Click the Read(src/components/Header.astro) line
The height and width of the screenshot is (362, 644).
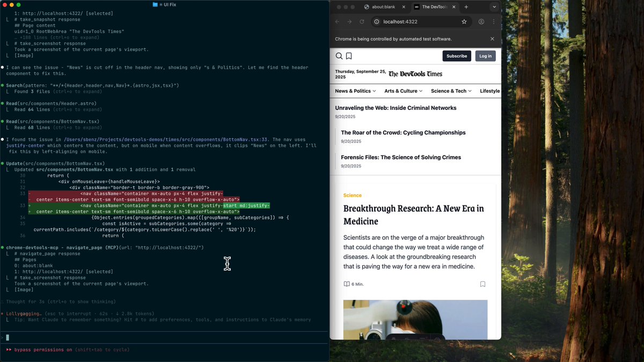tap(53, 104)
